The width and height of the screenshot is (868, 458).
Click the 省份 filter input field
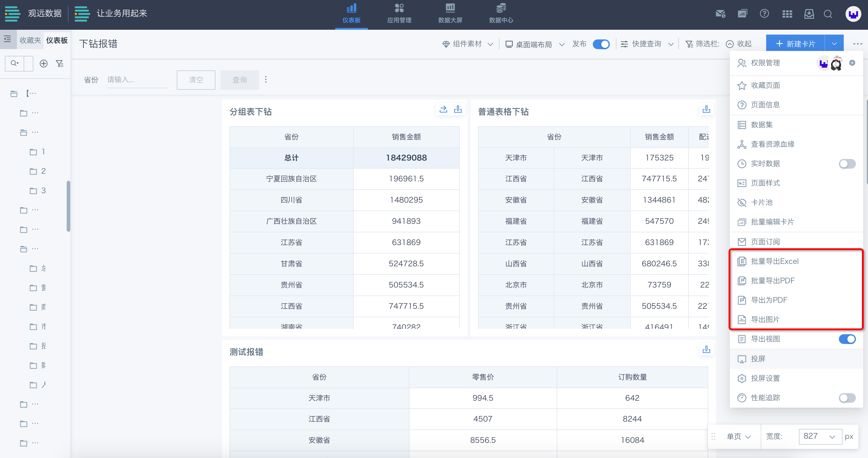click(x=137, y=80)
